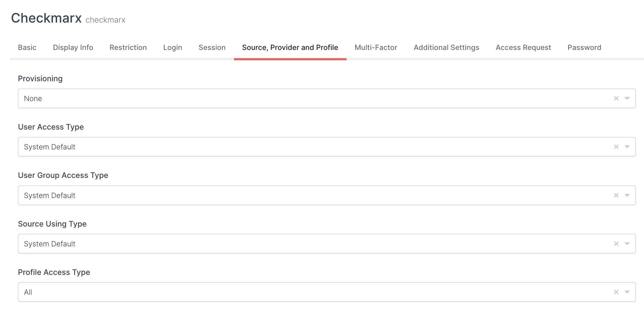The width and height of the screenshot is (644, 314).
Task: Select the Password tab
Action: point(584,48)
